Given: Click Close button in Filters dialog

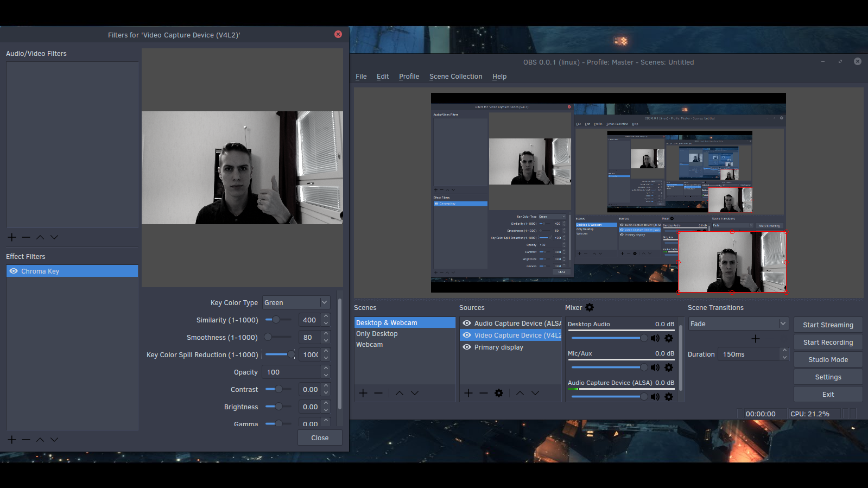Looking at the screenshot, I should [320, 438].
